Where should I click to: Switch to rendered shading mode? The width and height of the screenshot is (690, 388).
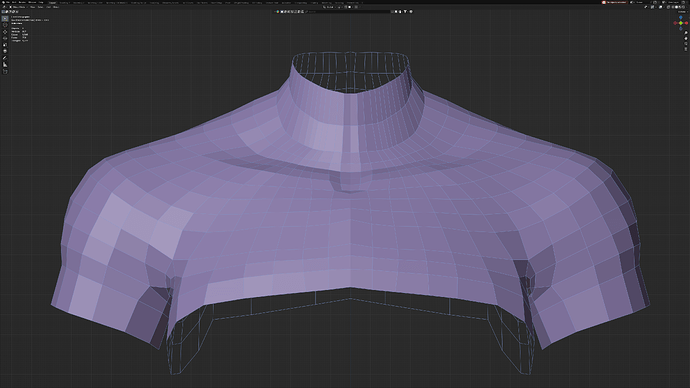click(683, 7)
